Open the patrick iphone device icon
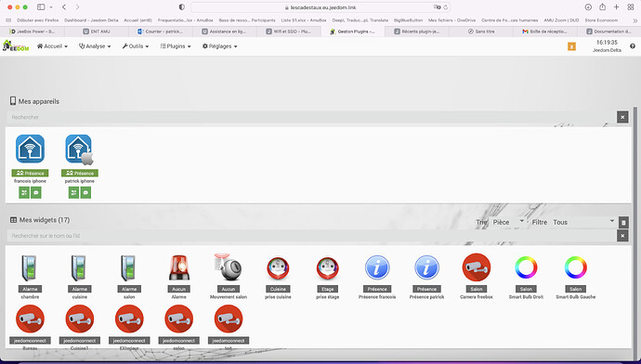The image size is (641, 364). (79, 149)
